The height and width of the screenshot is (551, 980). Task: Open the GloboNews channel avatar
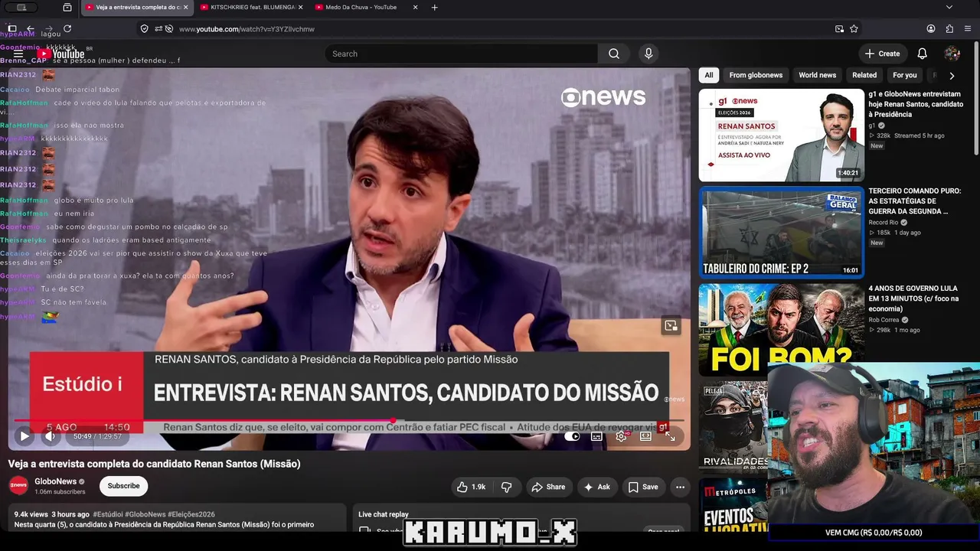click(x=18, y=486)
